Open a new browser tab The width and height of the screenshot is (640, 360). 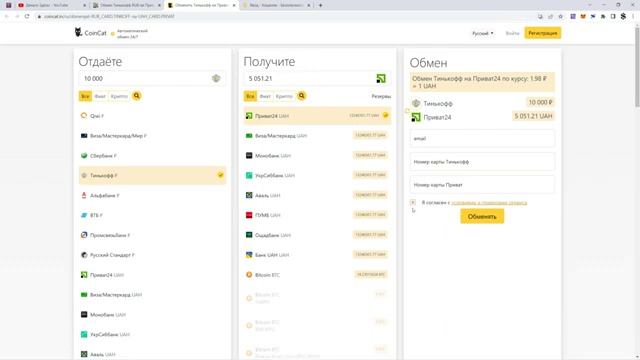point(320,5)
